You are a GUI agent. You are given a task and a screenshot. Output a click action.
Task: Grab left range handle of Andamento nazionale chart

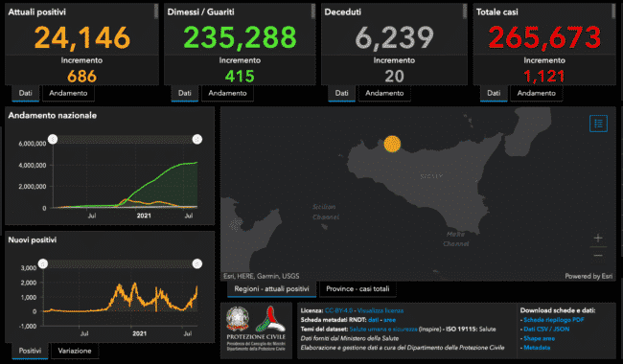pyautogui.click(x=53, y=139)
